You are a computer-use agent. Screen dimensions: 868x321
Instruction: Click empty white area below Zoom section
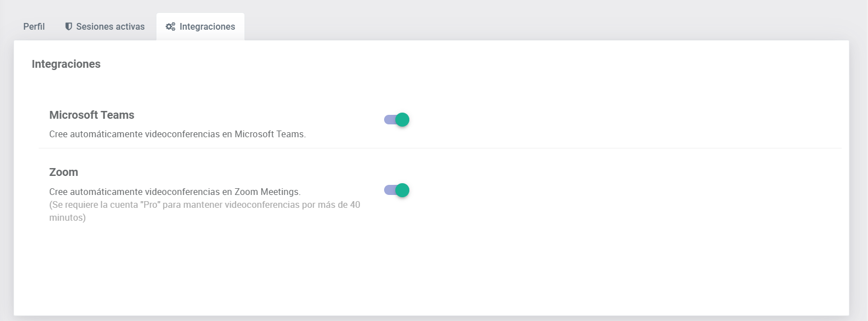coord(432,269)
